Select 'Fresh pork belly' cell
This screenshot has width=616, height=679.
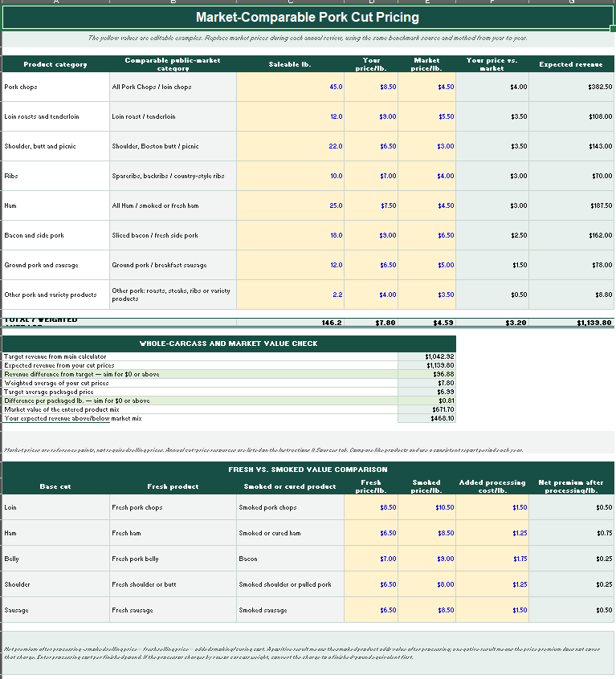point(173,559)
